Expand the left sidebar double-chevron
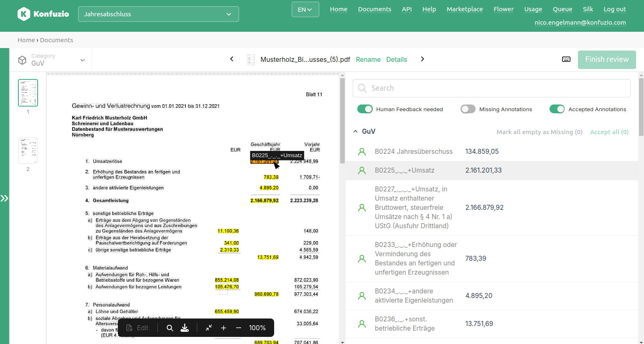 click(x=5, y=198)
